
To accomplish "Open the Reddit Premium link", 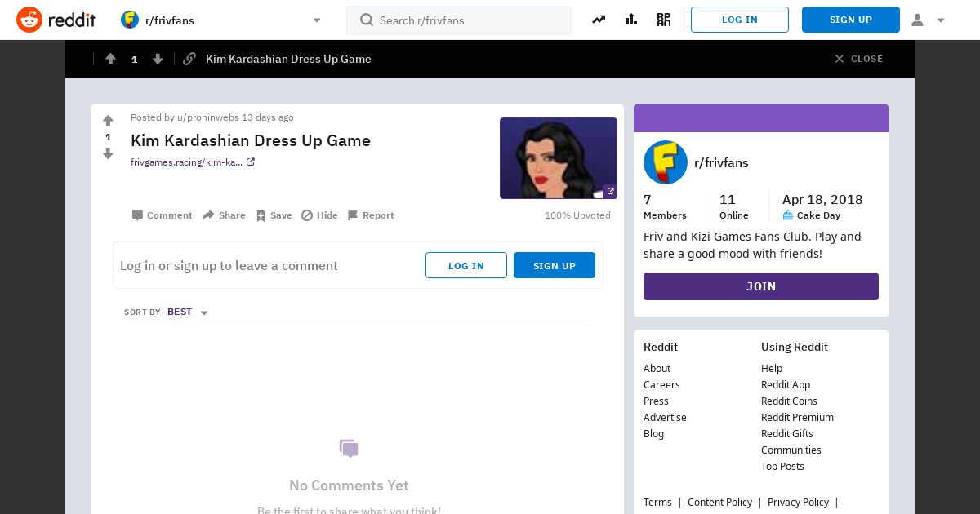I will [x=797, y=418].
